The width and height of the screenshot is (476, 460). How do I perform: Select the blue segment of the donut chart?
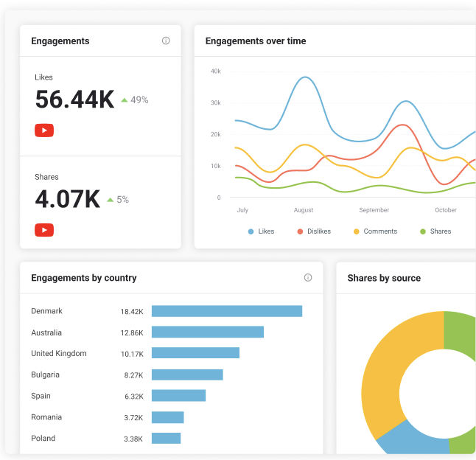(x=413, y=439)
